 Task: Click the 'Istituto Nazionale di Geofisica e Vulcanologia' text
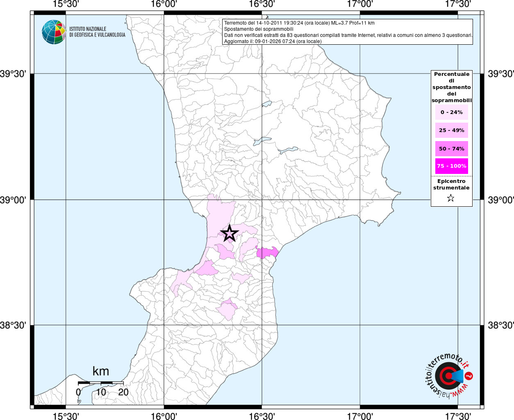pyautogui.click(x=97, y=32)
